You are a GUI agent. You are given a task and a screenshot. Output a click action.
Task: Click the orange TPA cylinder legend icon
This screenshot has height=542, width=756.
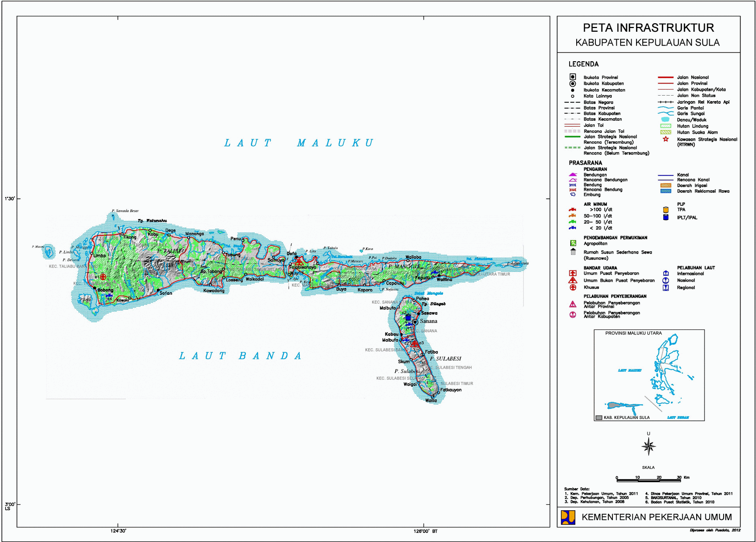point(666,210)
